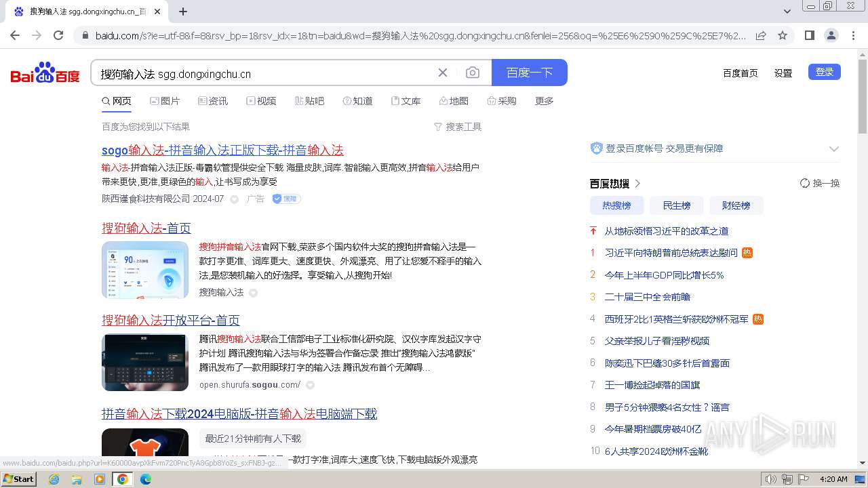Image resolution: width=868 pixels, height=488 pixels.
Task: Open File Explorer from taskbar
Action: point(77,479)
